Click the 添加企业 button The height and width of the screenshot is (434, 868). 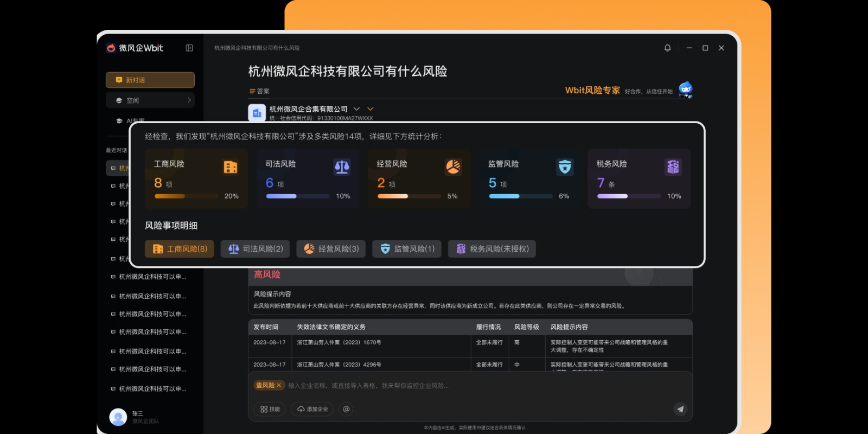click(312, 409)
